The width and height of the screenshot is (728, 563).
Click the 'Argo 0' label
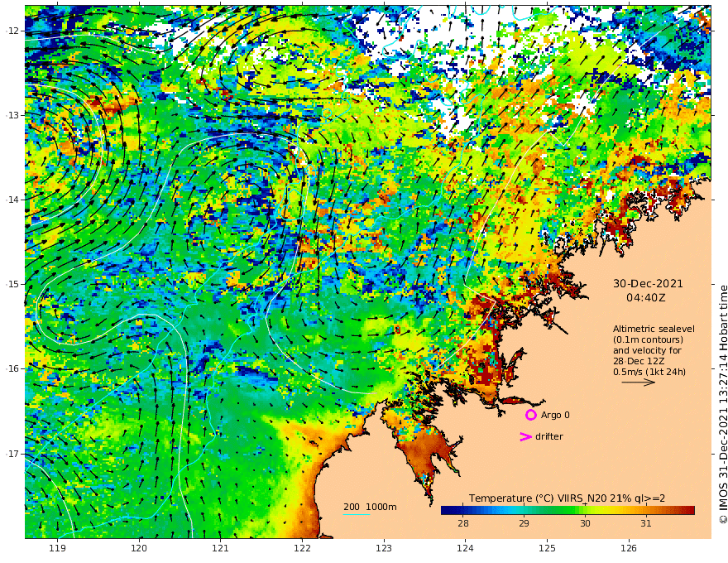coord(555,416)
